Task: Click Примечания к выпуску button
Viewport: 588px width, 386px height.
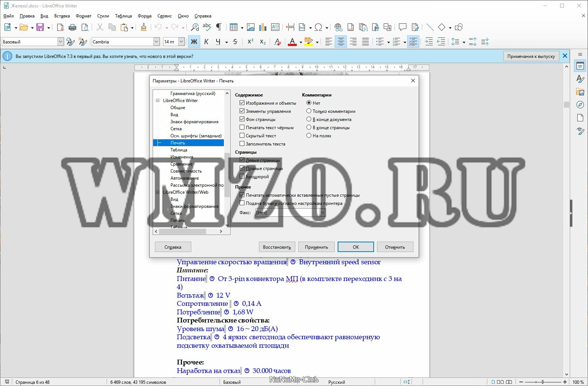Action: pyautogui.click(x=531, y=56)
